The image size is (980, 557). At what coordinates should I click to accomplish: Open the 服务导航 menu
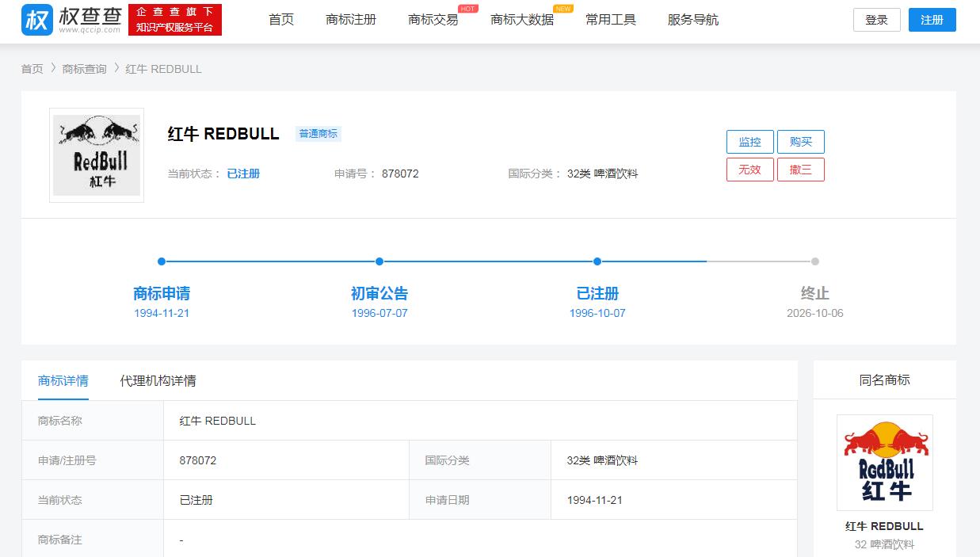click(x=693, y=20)
